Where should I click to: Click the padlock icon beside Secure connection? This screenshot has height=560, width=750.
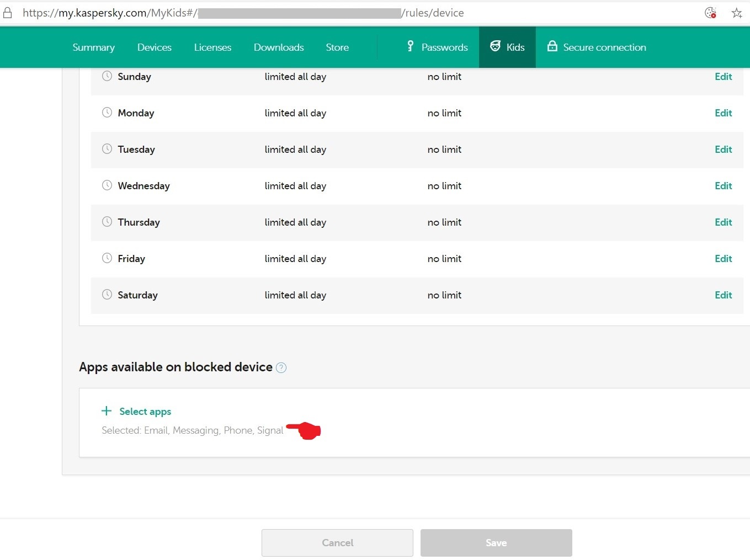552,46
